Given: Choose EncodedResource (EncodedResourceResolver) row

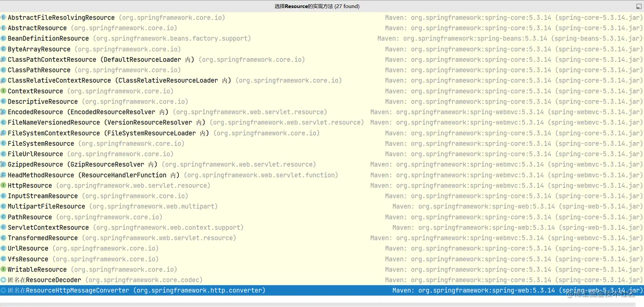Looking at the screenshot, I should coord(322,112).
